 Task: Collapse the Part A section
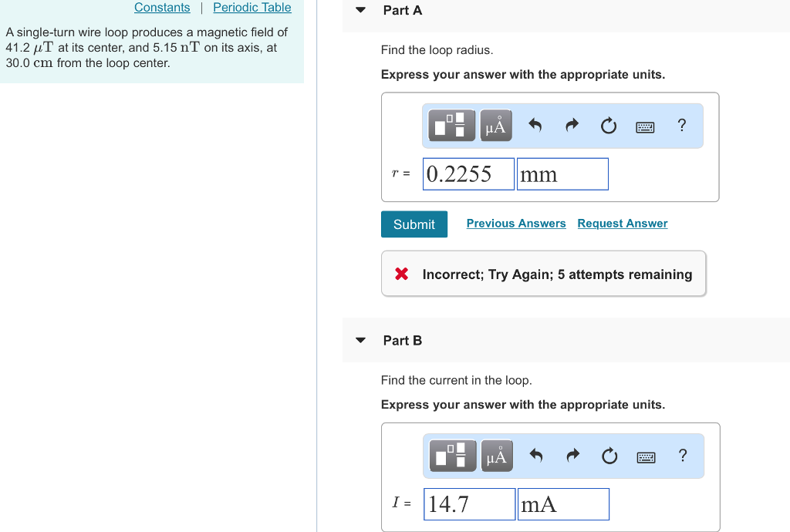[360, 10]
